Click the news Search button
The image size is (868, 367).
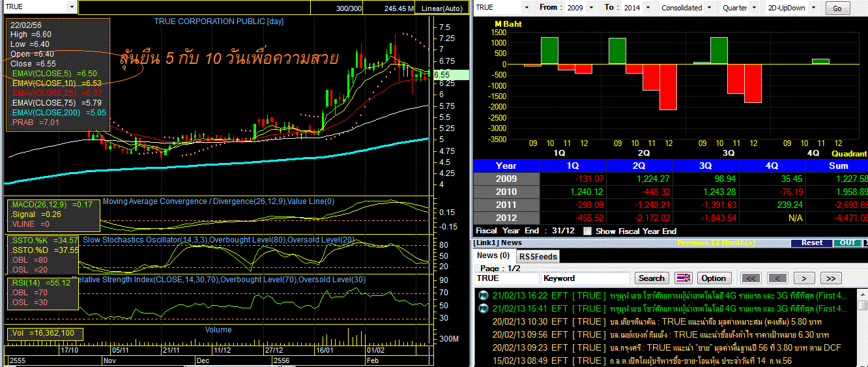point(652,278)
